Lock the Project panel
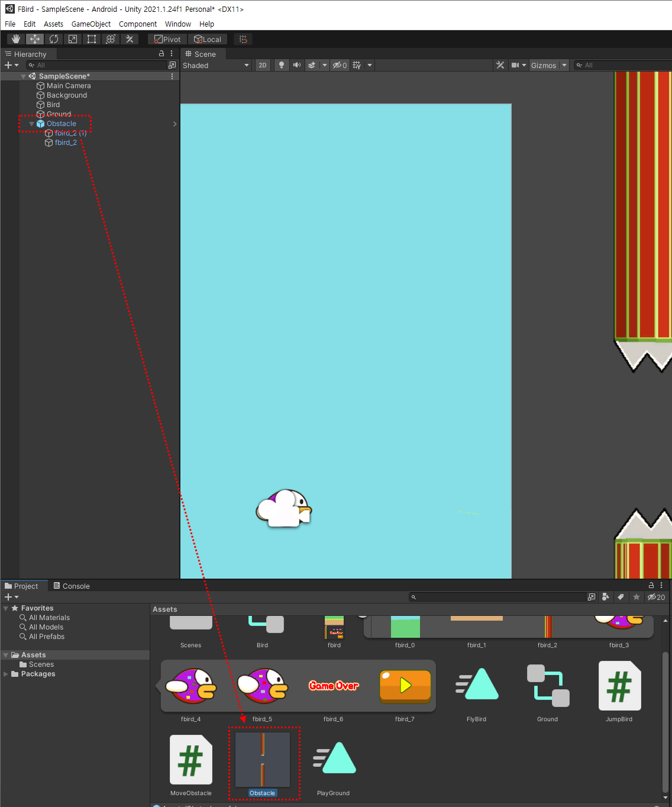Screen dimensions: 672x807 (651, 585)
